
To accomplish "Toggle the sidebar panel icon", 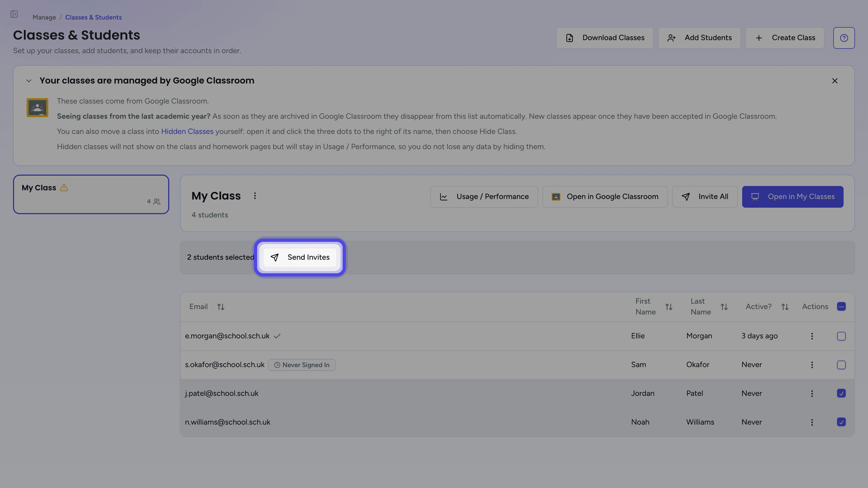I will pos(14,14).
